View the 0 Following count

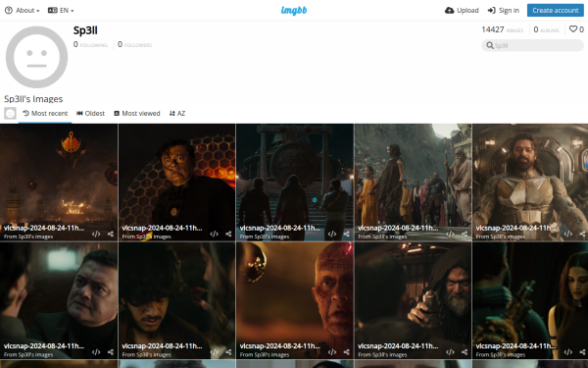(90, 45)
